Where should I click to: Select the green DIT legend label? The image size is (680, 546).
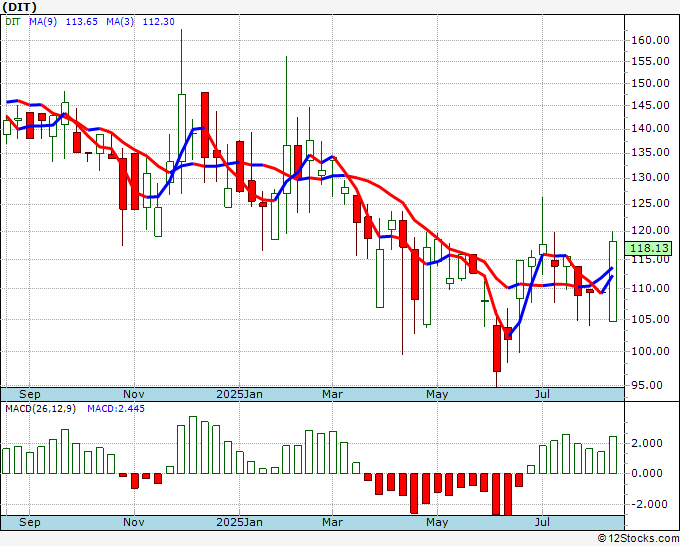13,21
